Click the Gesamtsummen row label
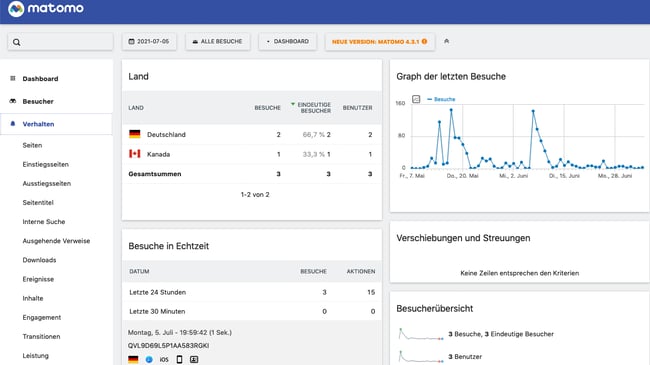Screen dimensions: 650x365 pyautogui.click(x=155, y=174)
